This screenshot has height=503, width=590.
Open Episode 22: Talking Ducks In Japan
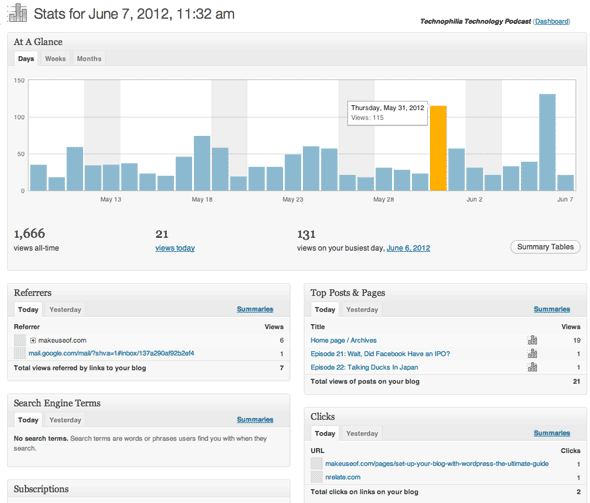364,368
